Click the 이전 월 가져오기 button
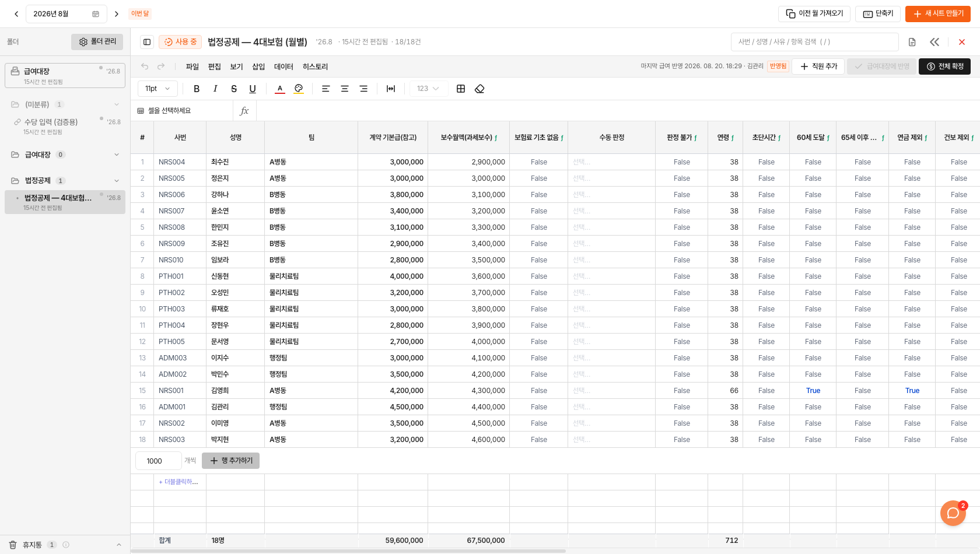 point(814,14)
